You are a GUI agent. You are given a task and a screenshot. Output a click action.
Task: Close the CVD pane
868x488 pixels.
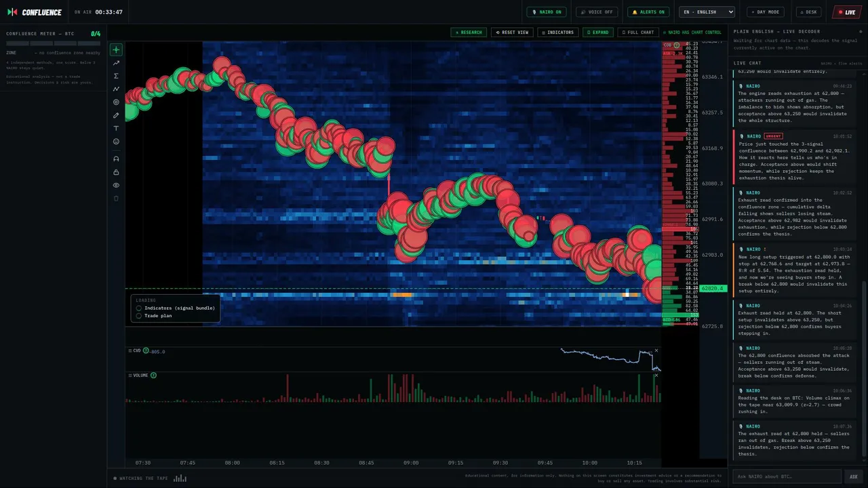(x=656, y=350)
